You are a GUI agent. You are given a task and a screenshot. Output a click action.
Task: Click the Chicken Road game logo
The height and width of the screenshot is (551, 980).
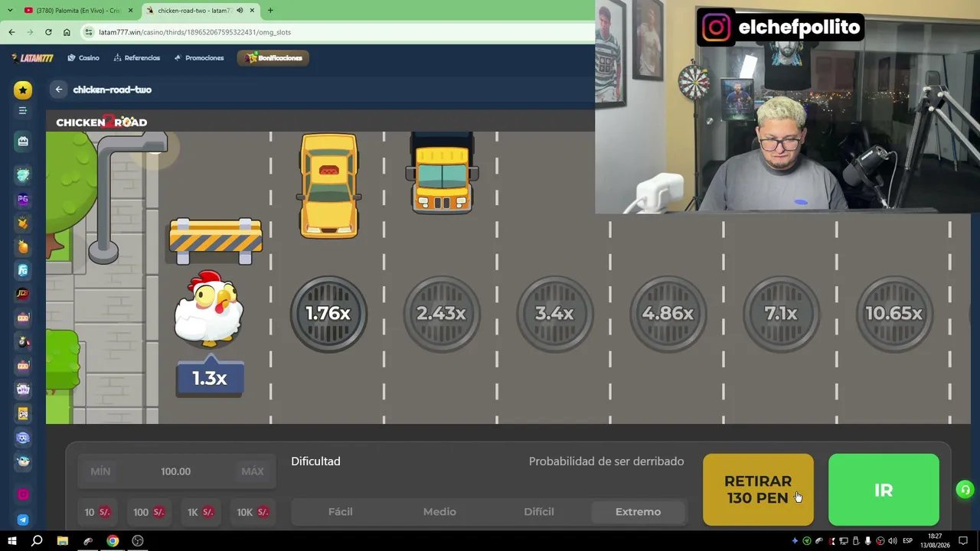pyautogui.click(x=102, y=122)
